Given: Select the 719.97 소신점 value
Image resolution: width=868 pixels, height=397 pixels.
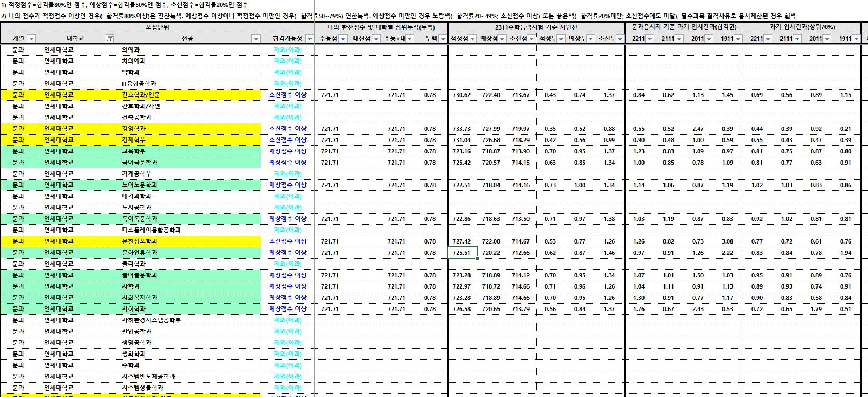Looking at the screenshot, I should click(520, 129).
